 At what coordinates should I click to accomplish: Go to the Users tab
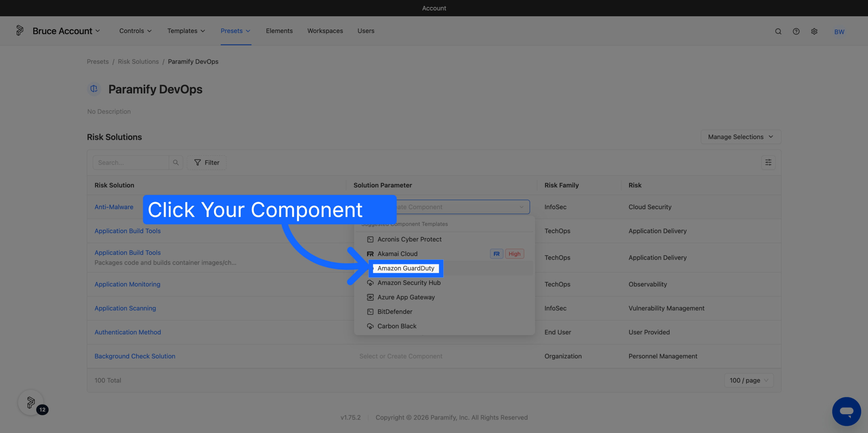click(366, 31)
